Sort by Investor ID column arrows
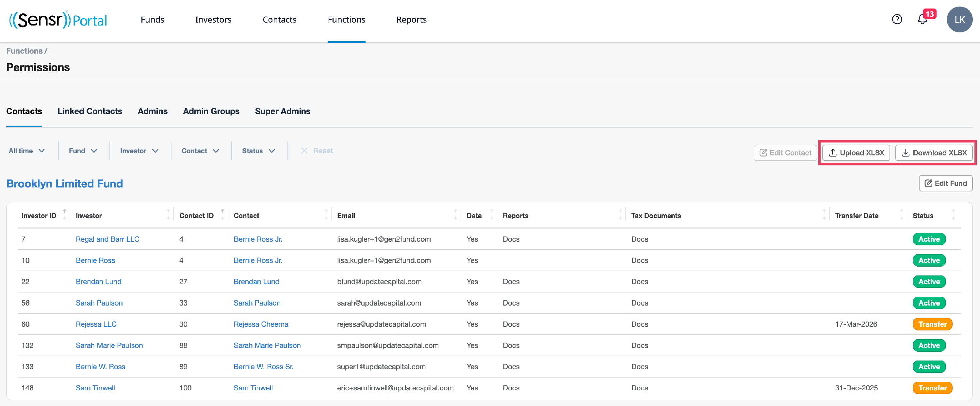The image size is (980, 406). pos(65,215)
